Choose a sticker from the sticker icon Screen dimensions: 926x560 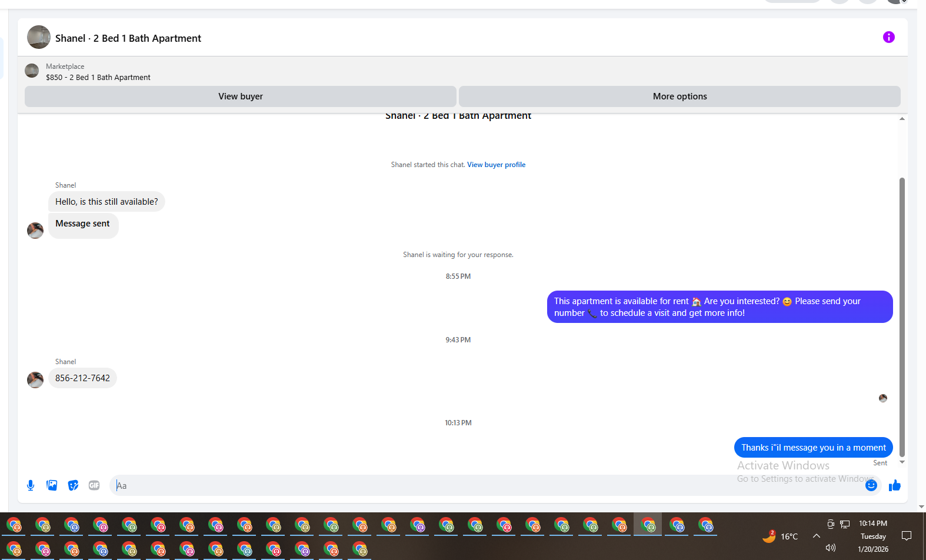73,485
